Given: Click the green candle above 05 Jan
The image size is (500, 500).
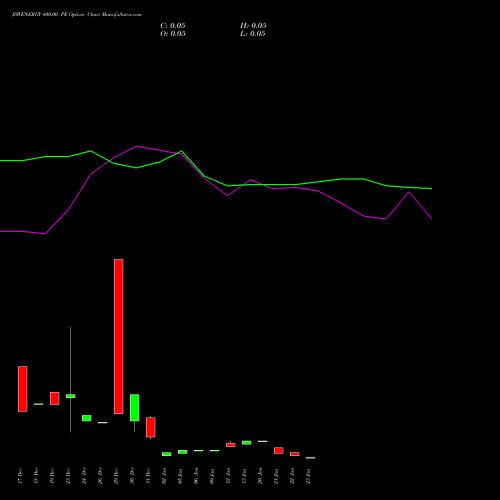Looking at the screenshot, I should coord(183,452).
